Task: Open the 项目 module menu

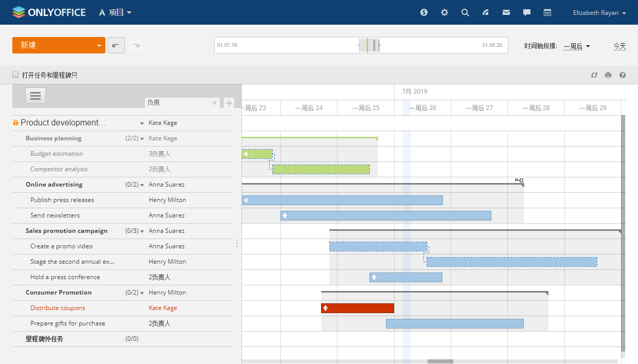Action: click(116, 12)
